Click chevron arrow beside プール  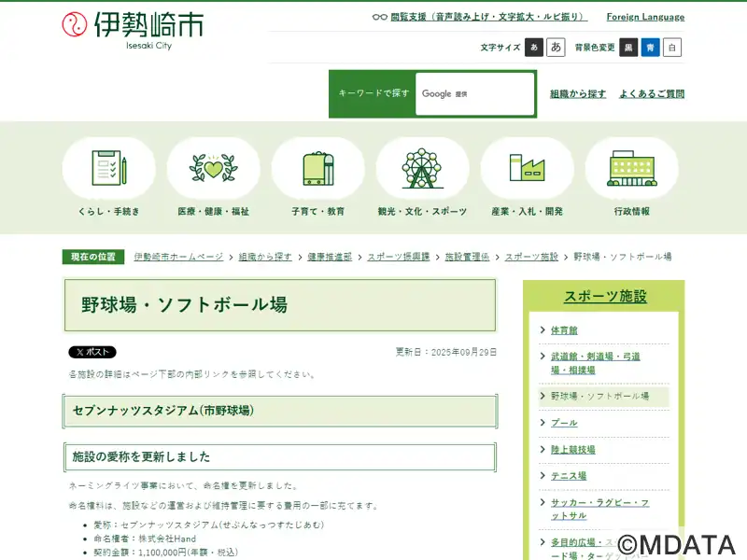click(543, 422)
